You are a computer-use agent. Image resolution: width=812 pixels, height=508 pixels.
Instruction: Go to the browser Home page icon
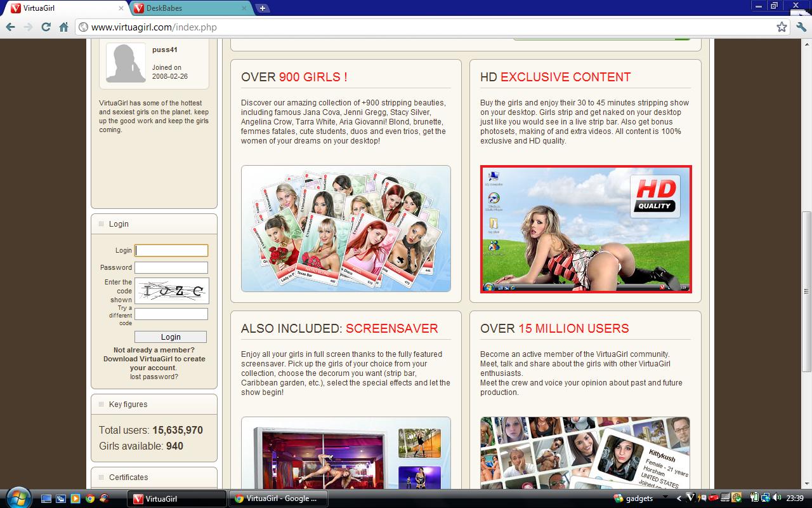63,27
